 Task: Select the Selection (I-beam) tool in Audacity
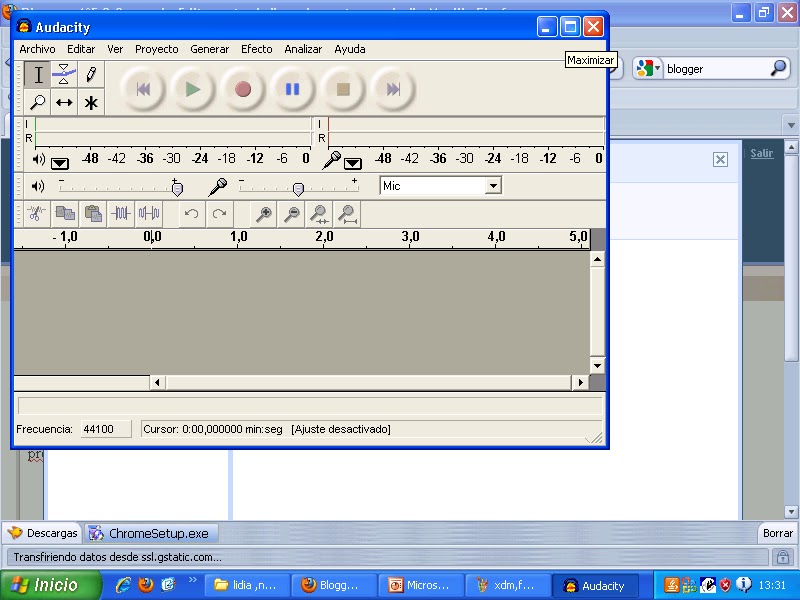click(38, 74)
